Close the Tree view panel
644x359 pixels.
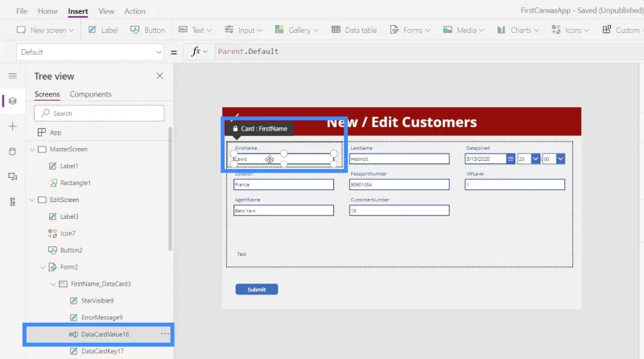159,76
